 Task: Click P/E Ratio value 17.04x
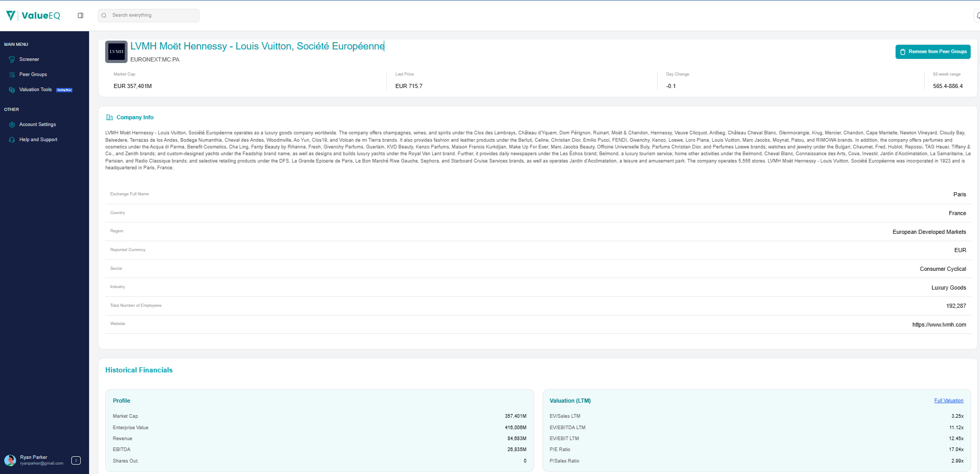956,450
